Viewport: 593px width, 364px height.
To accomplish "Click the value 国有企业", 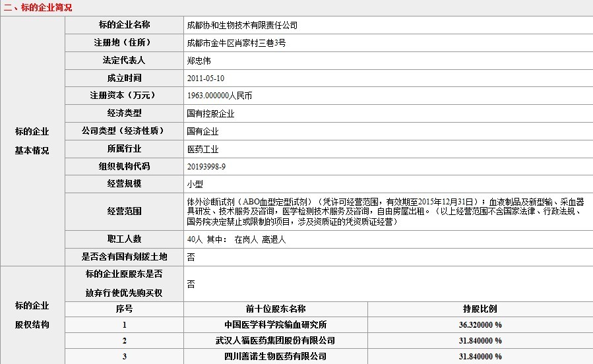I will pos(203,131).
